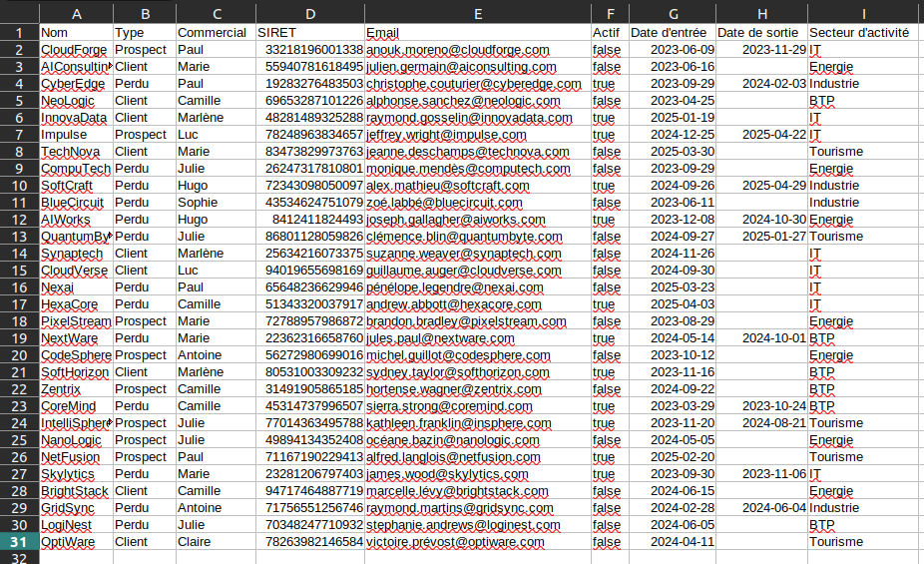Click jeffrey.wright@impulse.com email cell
Viewport: 924px width, 564px height.
(x=446, y=135)
